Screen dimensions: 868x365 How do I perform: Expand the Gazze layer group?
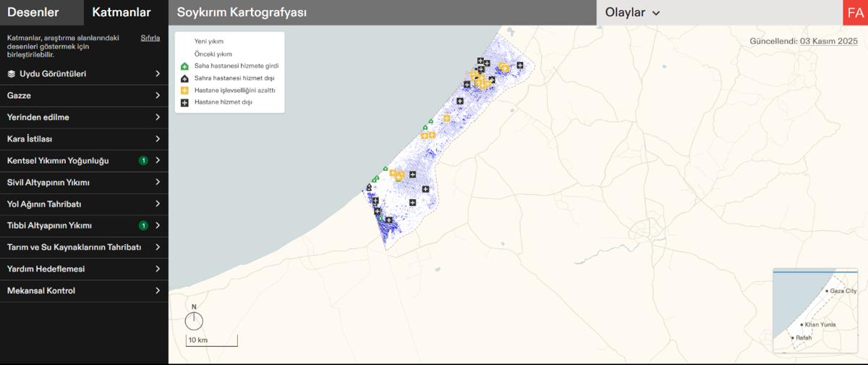84,96
